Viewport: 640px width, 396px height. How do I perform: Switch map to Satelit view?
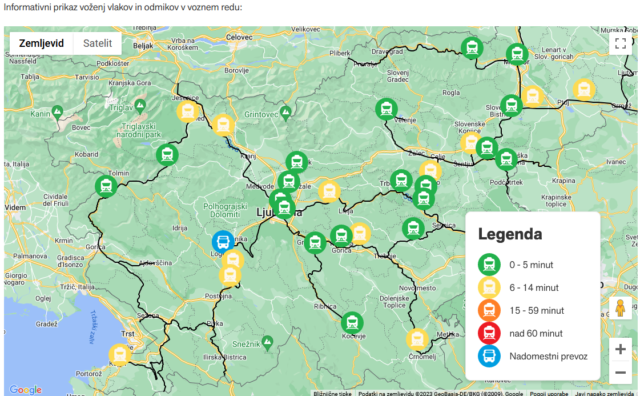pos(97,43)
